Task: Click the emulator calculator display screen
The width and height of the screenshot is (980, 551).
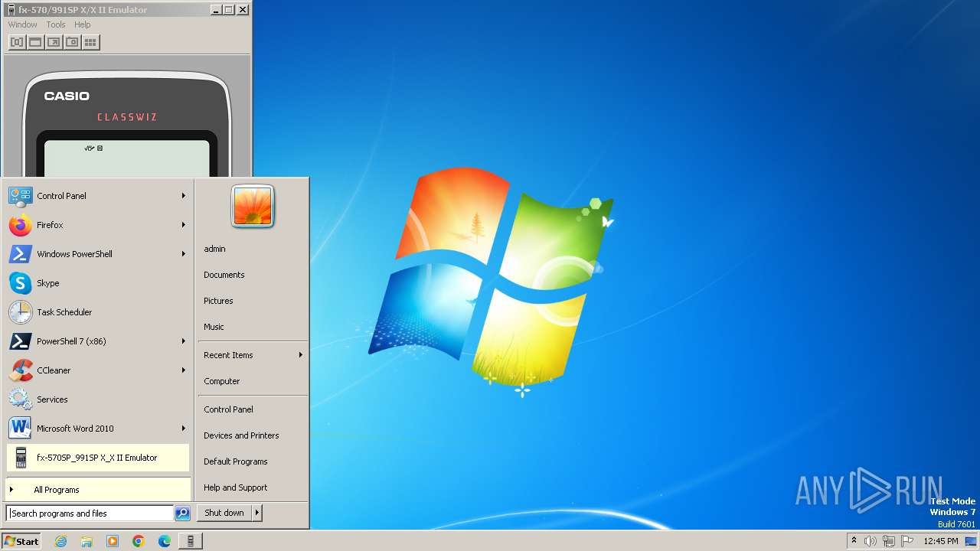Action: click(x=127, y=159)
